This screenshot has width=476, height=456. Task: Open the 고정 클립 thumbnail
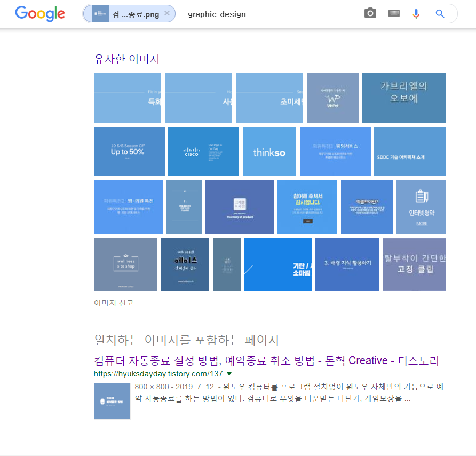(x=415, y=264)
